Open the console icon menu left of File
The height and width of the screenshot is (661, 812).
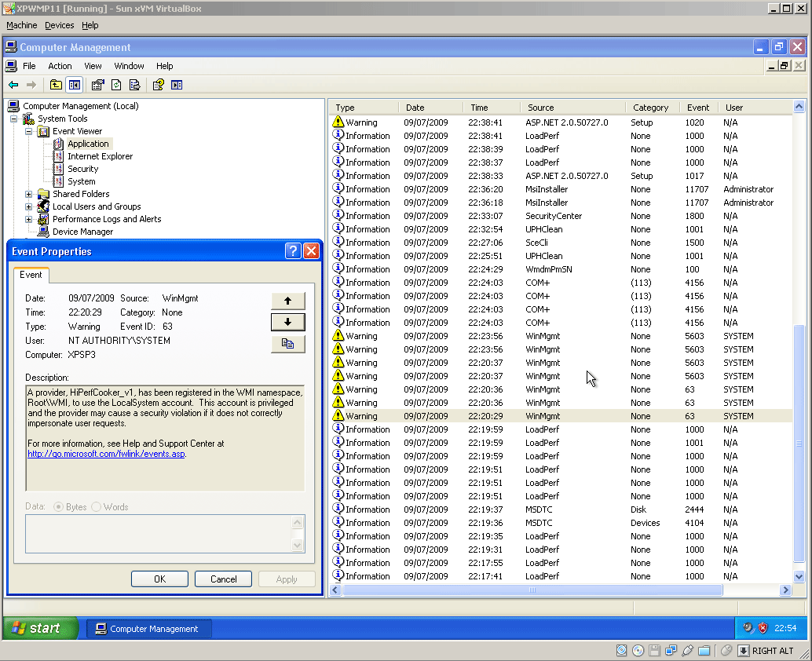(x=12, y=66)
